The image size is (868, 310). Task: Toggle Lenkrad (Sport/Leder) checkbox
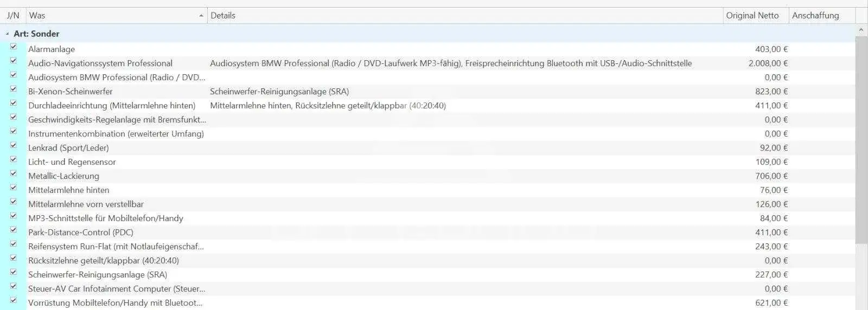pyautogui.click(x=14, y=145)
